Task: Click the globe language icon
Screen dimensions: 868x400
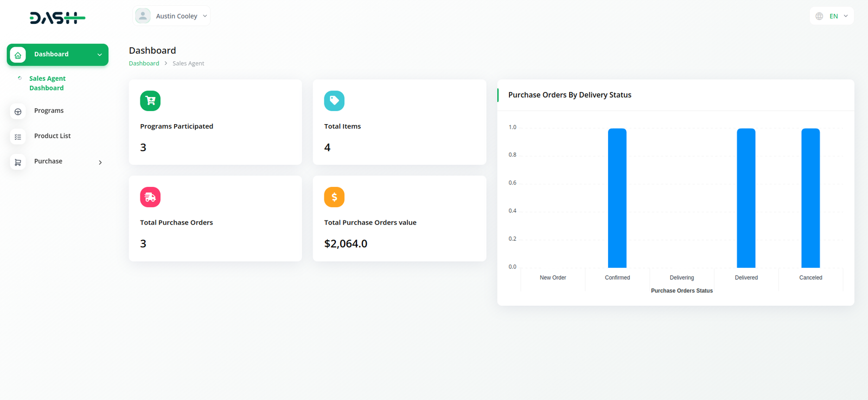Action: 819,16
